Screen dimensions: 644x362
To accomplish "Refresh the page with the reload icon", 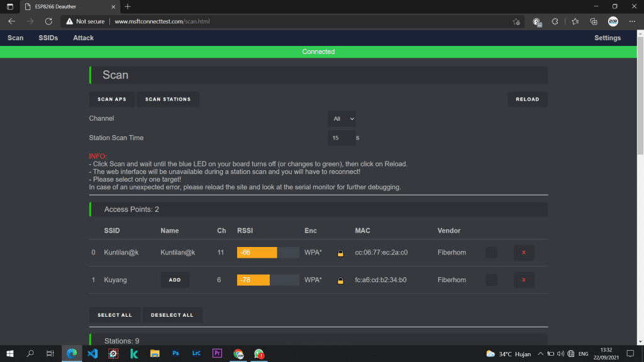I will click(x=48, y=21).
